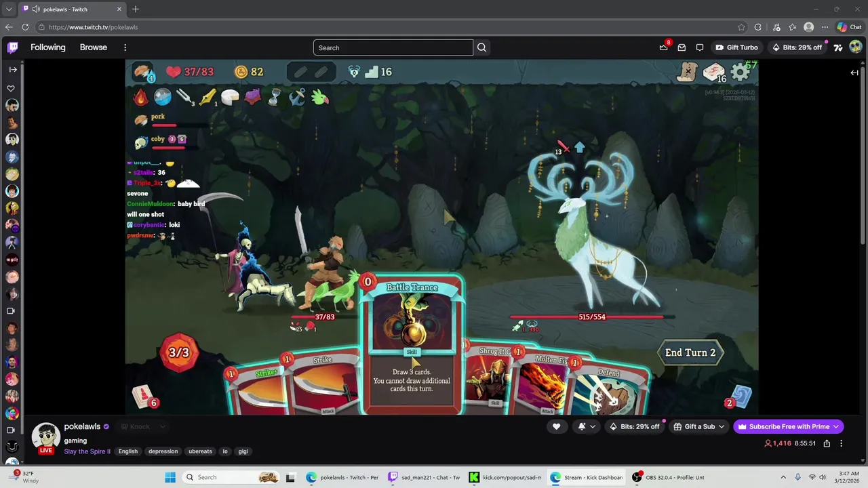Select the Battle Trance card

412,344
